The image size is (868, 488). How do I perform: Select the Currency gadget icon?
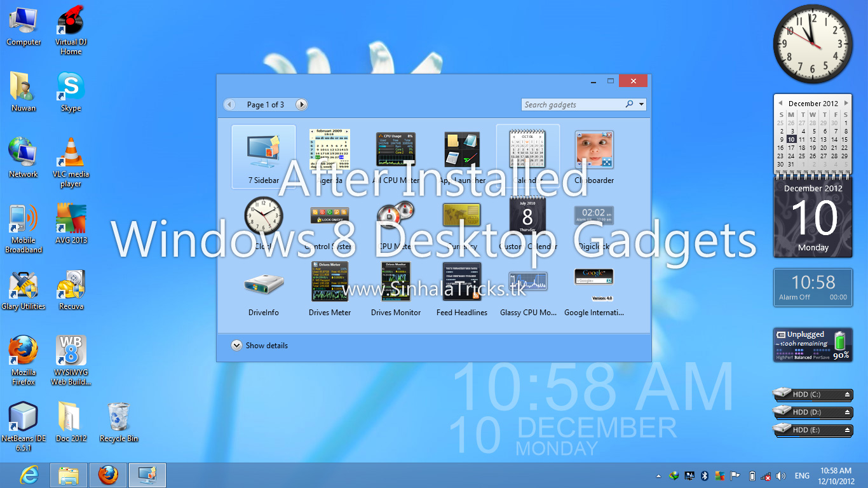coord(462,216)
